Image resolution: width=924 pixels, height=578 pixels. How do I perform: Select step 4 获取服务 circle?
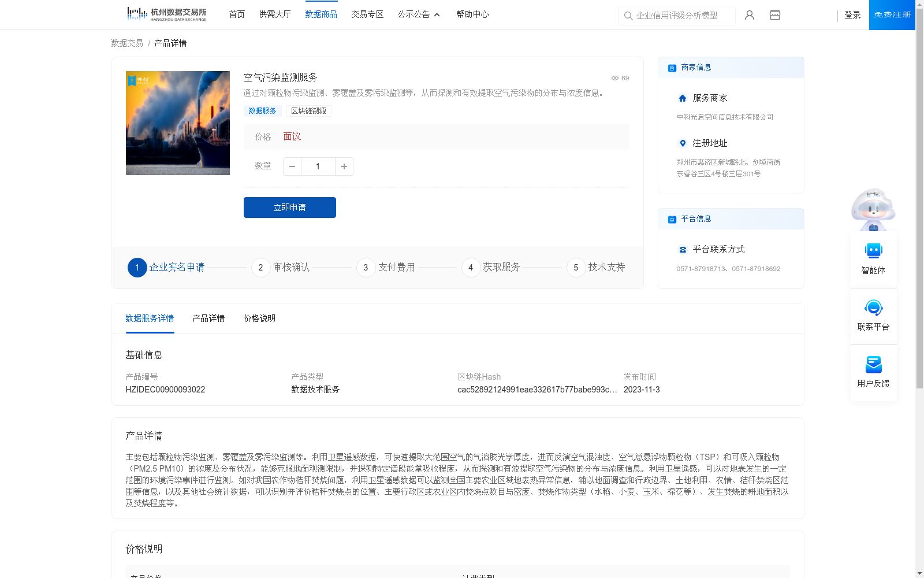pyautogui.click(x=471, y=268)
